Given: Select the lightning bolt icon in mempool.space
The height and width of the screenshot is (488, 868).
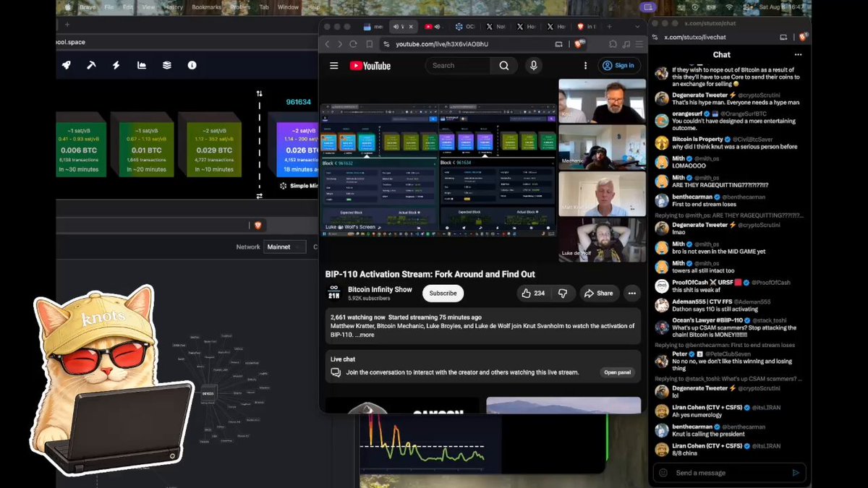Looking at the screenshot, I should [116, 65].
